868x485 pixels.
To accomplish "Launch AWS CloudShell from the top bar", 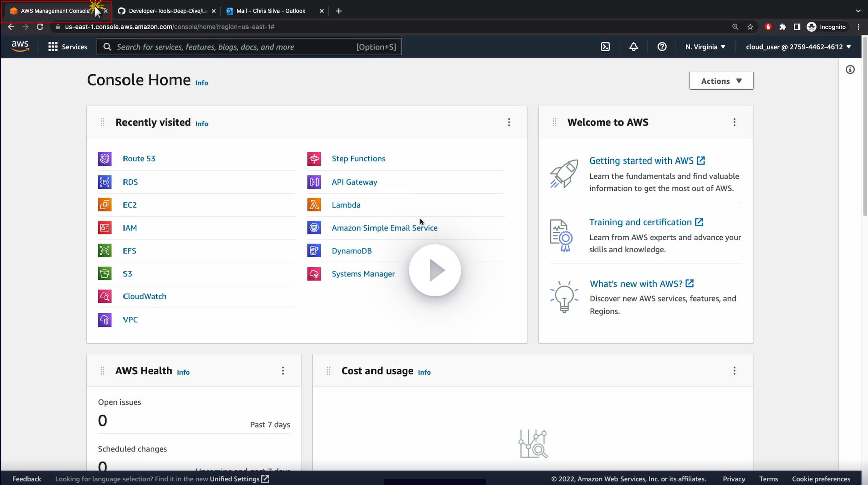I will (x=605, y=47).
